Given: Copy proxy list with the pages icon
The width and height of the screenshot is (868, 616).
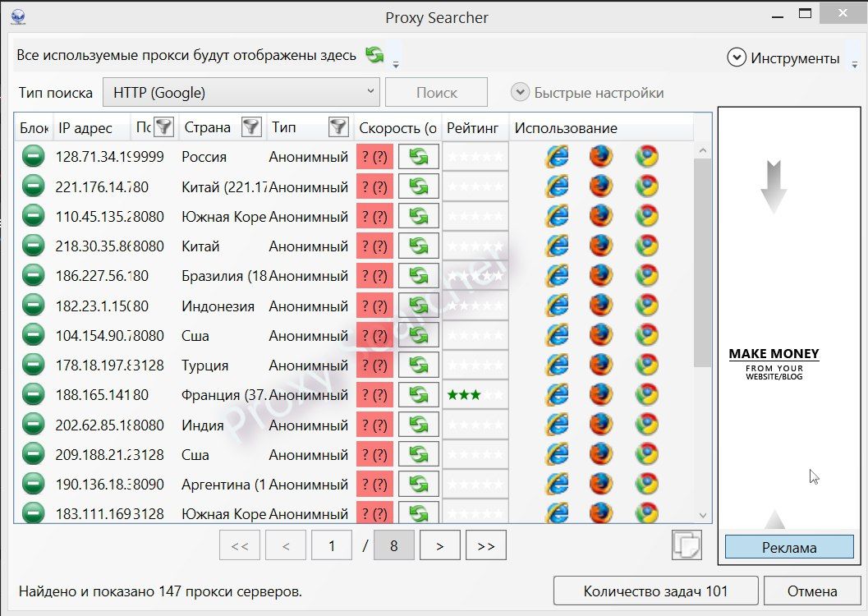Looking at the screenshot, I should coord(687,545).
